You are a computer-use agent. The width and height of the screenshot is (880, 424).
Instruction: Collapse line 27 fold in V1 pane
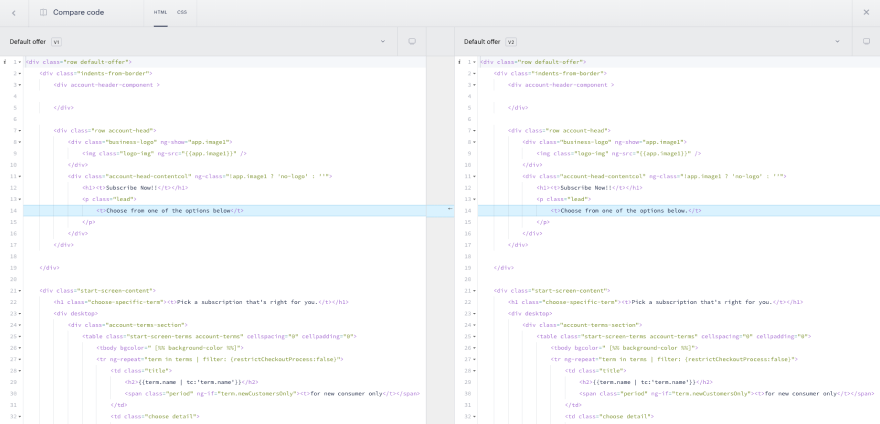pos(20,359)
